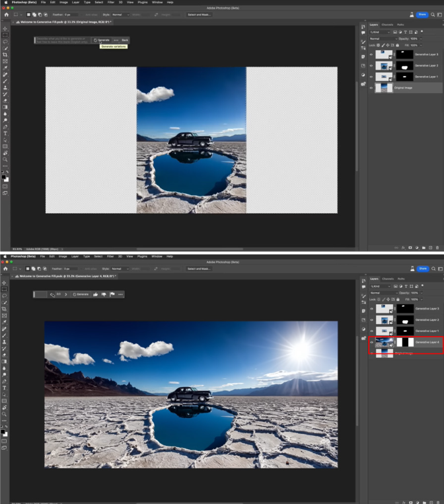Click Share button in top window

pyautogui.click(x=422, y=15)
